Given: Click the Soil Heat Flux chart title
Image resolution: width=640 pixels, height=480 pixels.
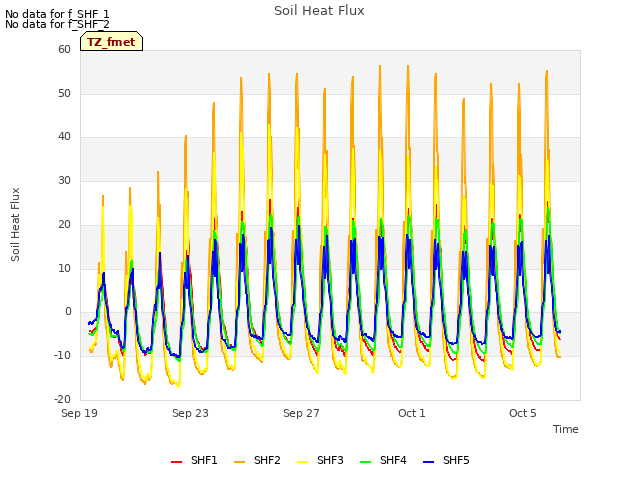Looking at the screenshot, I should pyautogui.click(x=319, y=11).
